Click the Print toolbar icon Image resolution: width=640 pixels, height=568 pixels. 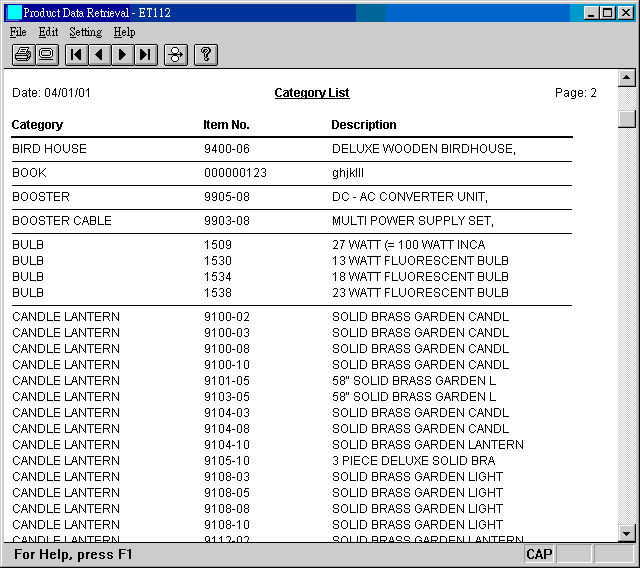tap(23, 54)
